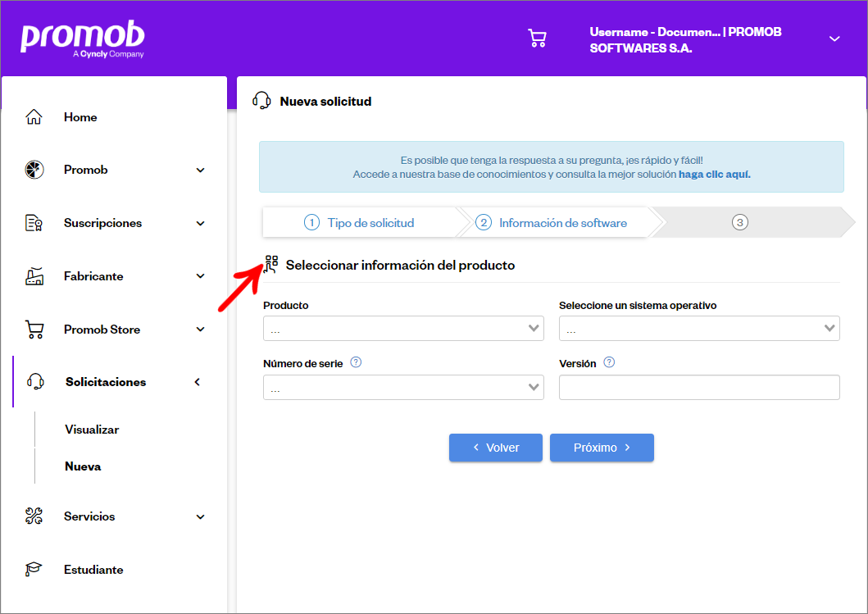Expand the Fabricante menu chevron
868x614 pixels.
(200, 275)
